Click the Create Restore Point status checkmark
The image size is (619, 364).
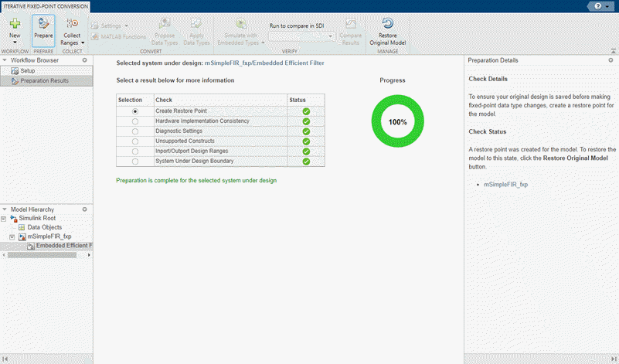(x=306, y=112)
